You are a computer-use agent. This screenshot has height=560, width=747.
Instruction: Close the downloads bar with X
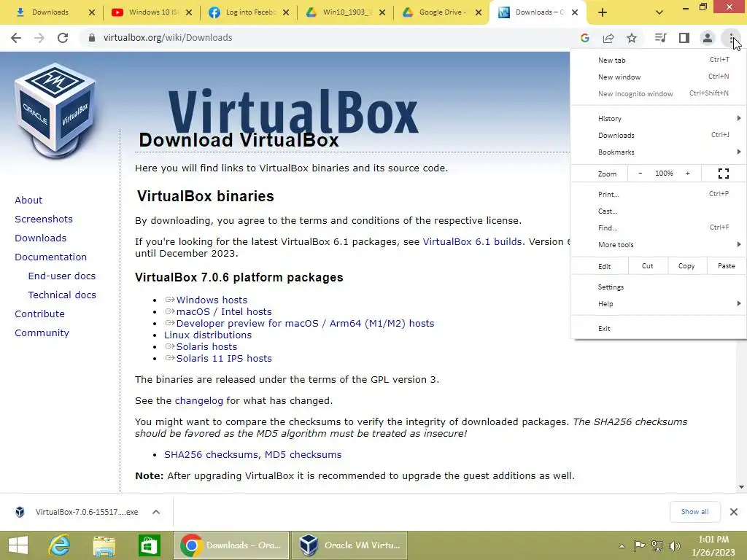click(x=734, y=512)
